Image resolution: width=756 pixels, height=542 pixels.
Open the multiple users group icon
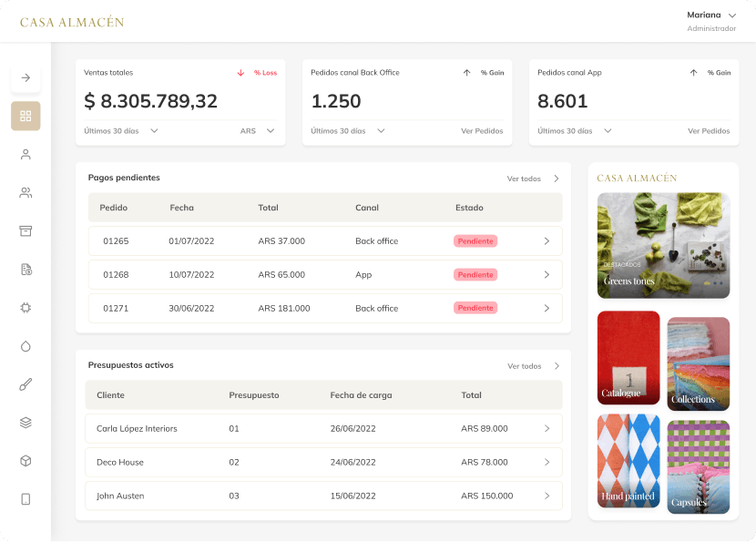tap(26, 192)
